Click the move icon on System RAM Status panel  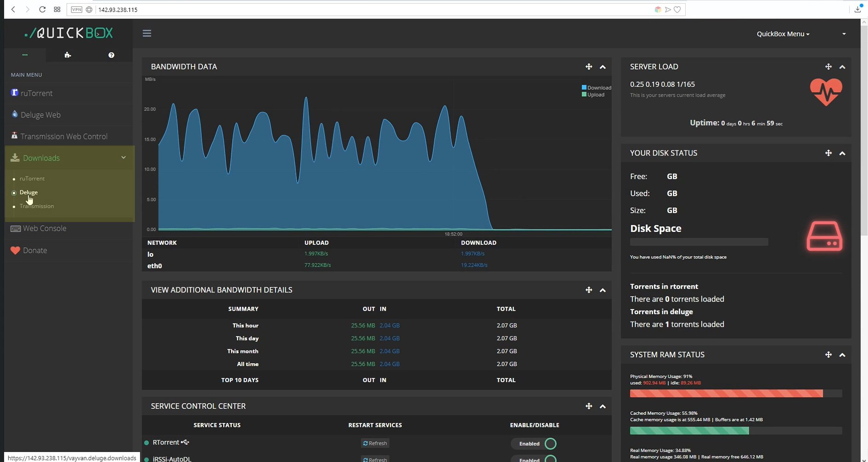pos(828,355)
